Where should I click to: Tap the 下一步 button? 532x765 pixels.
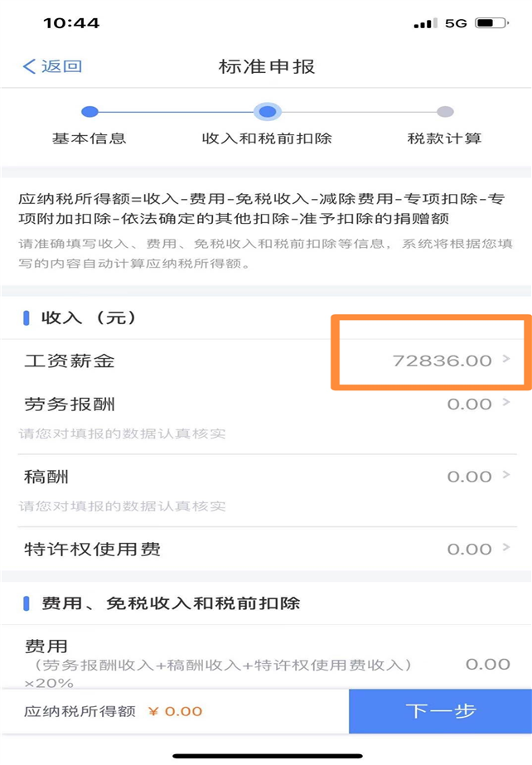(440, 711)
